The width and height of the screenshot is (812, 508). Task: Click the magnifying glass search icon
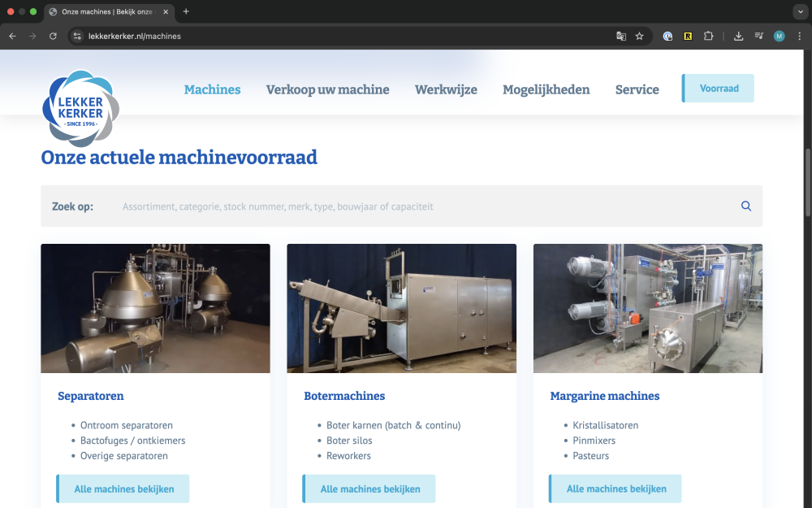tap(746, 206)
